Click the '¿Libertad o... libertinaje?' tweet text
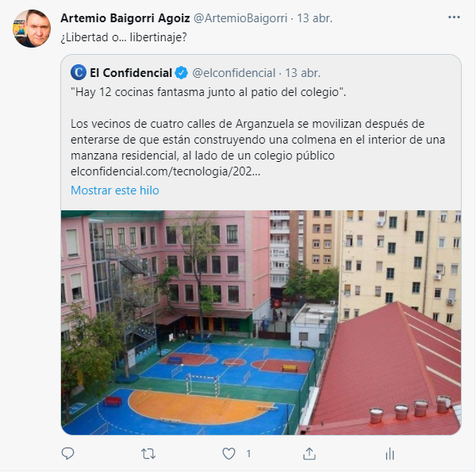This screenshot has width=476, height=473. (124, 37)
